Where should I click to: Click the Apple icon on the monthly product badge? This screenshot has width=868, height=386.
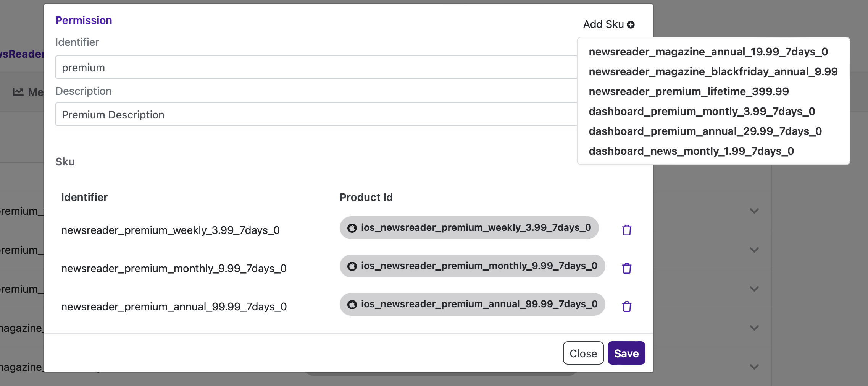click(352, 266)
